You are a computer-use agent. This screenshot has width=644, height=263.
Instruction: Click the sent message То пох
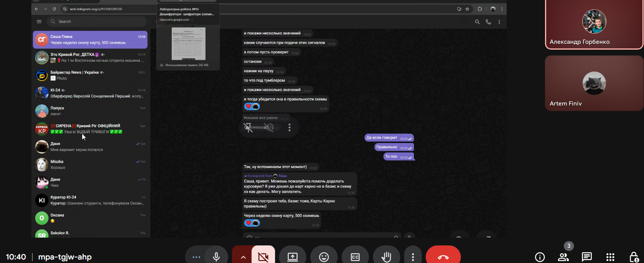pyautogui.click(x=399, y=156)
